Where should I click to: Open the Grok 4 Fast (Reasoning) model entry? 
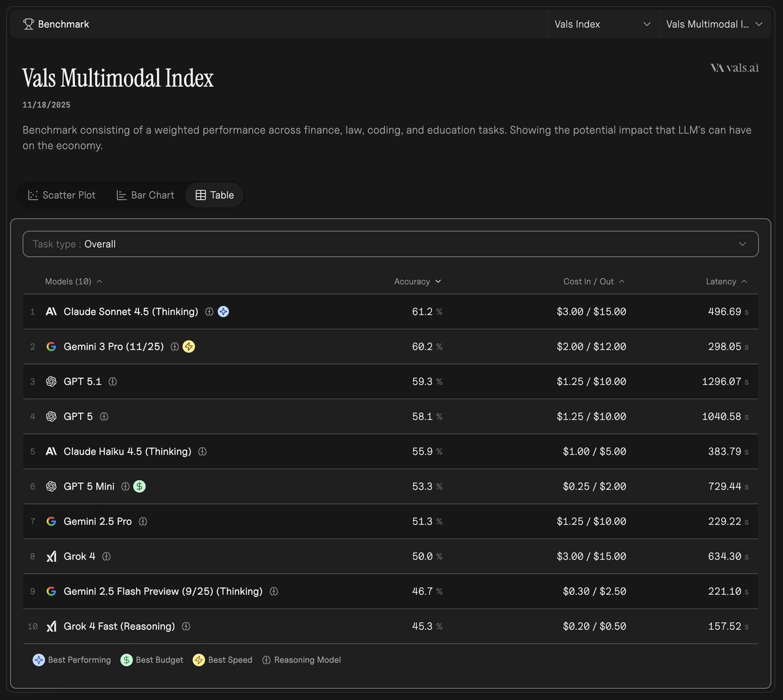(x=119, y=626)
